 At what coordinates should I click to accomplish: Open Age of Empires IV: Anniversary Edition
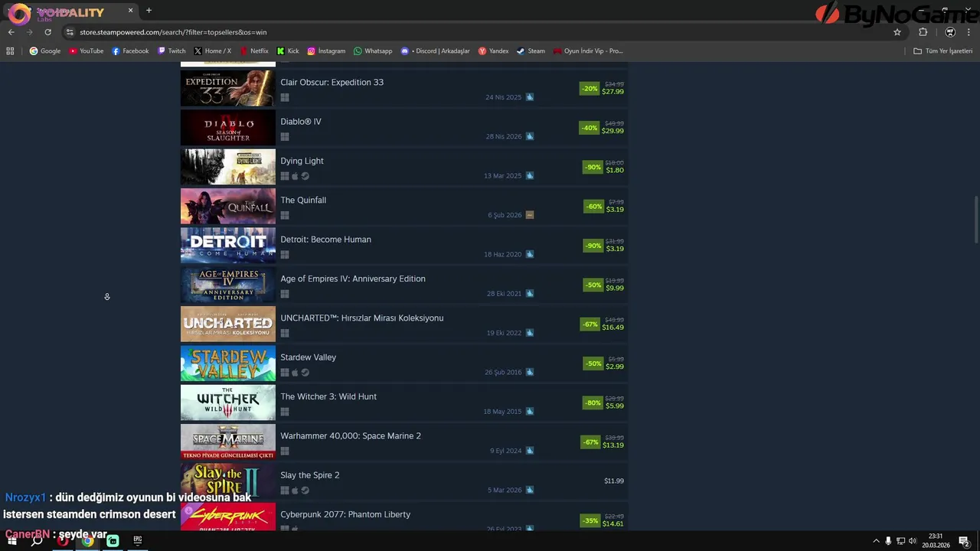tap(353, 279)
